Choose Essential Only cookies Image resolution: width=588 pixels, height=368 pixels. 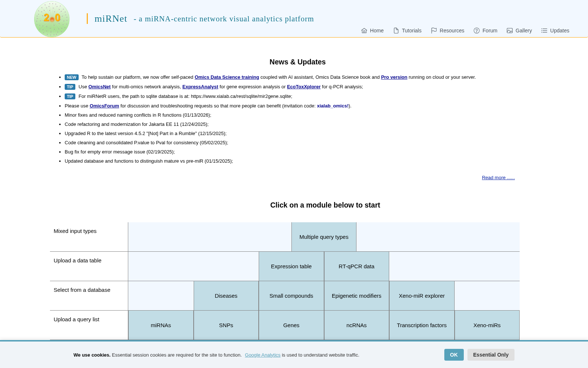tap(491, 355)
